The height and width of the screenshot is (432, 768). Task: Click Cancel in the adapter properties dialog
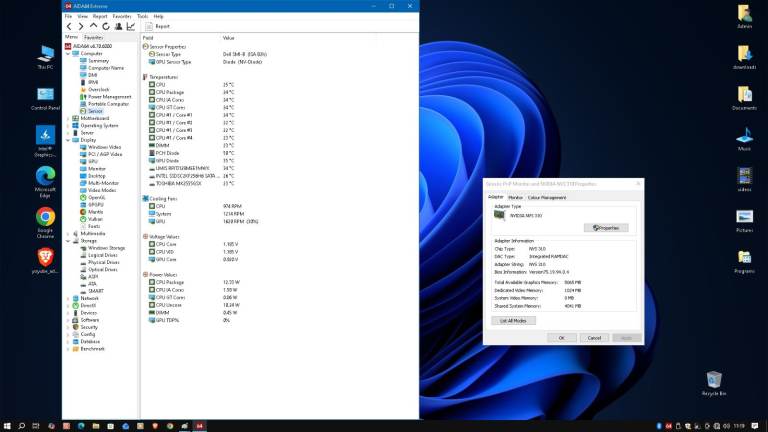click(x=594, y=337)
